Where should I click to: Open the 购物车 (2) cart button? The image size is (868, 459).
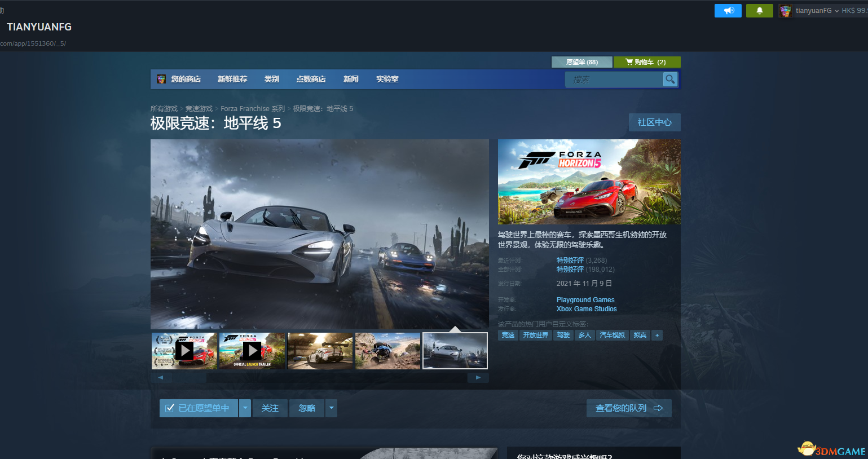pos(647,62)
